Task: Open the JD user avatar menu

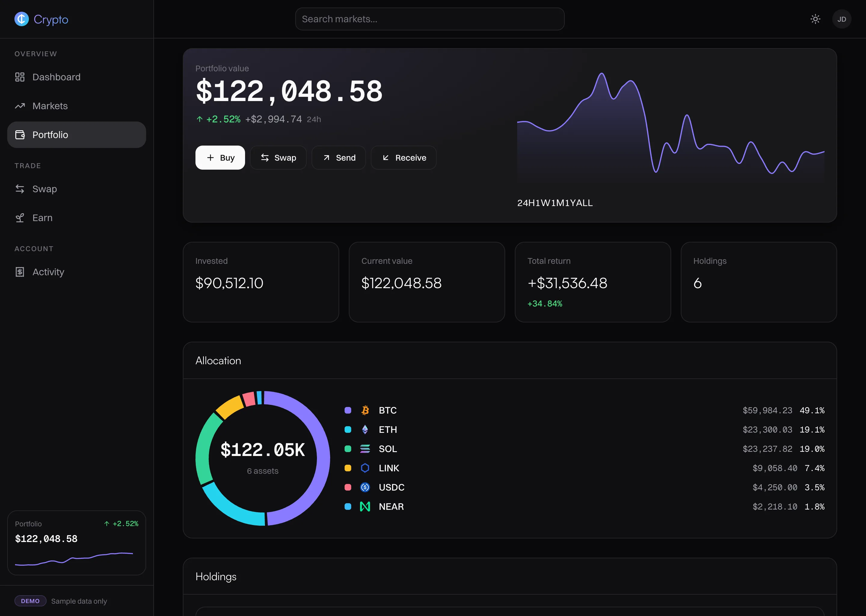Action: (x=841, y=19)
